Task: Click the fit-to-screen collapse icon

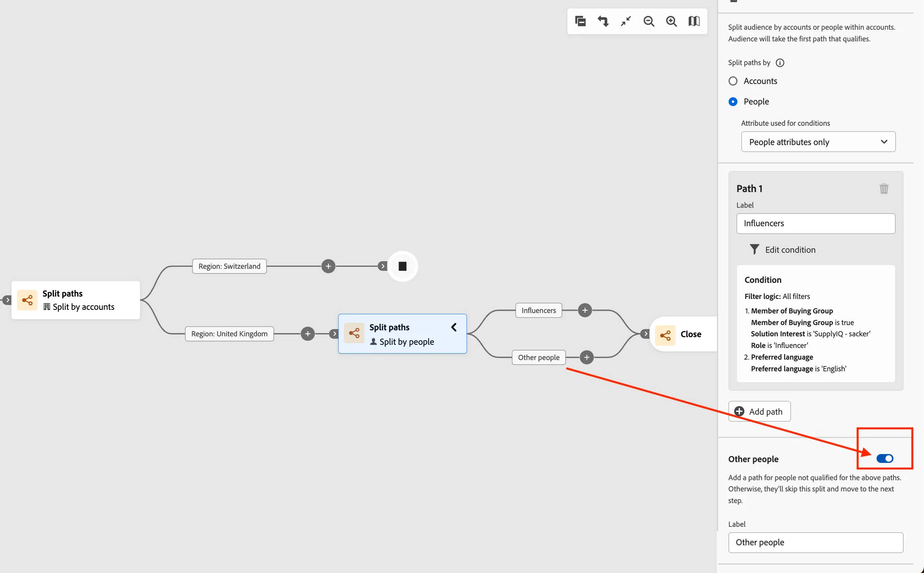Action: [626, 21]
